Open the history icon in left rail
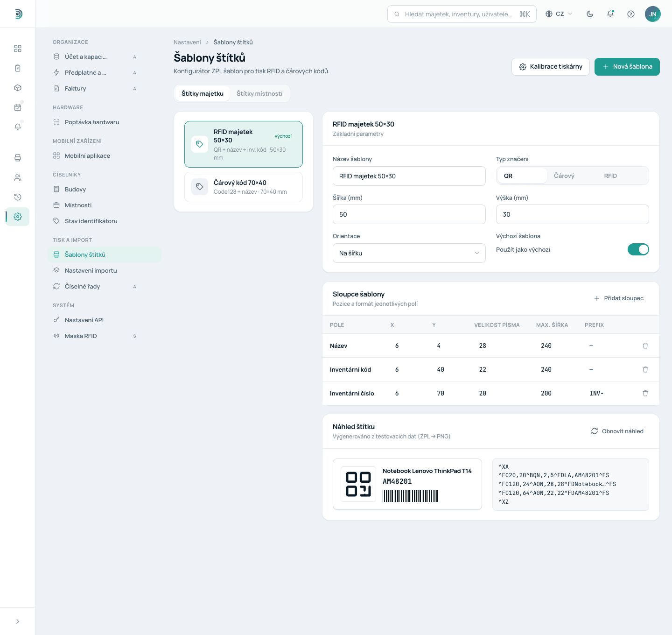672x635 pixels. click(18, 197)
